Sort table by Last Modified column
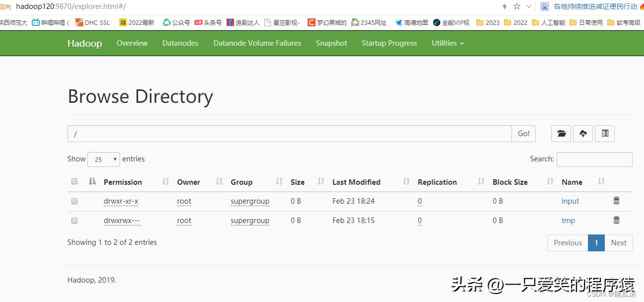This screenshot has width=644, height=302. [x=356, y=182]
